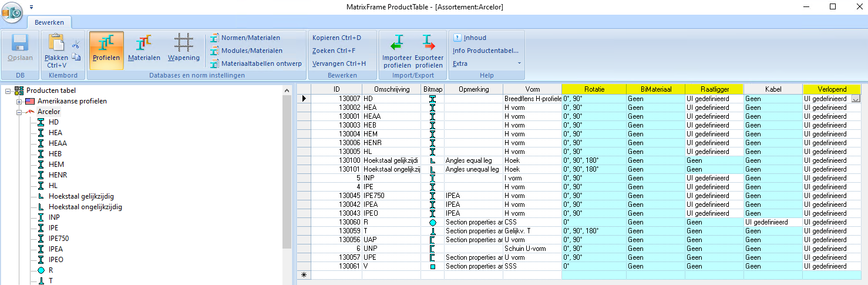Click T bitmap icon in table row T
The width and height of the screenshot is (868, 285).
click(x=433, y=231)
